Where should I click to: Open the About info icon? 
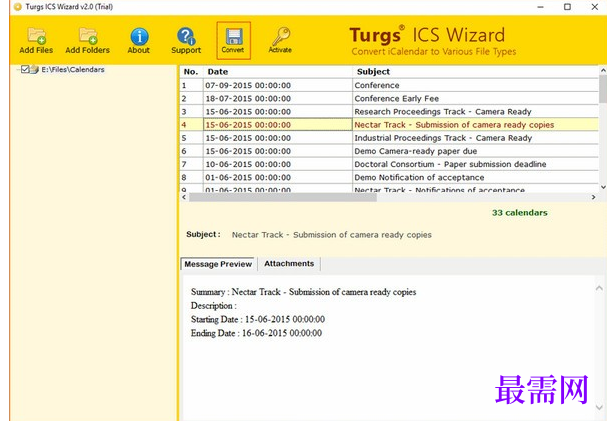pos(139,37)
